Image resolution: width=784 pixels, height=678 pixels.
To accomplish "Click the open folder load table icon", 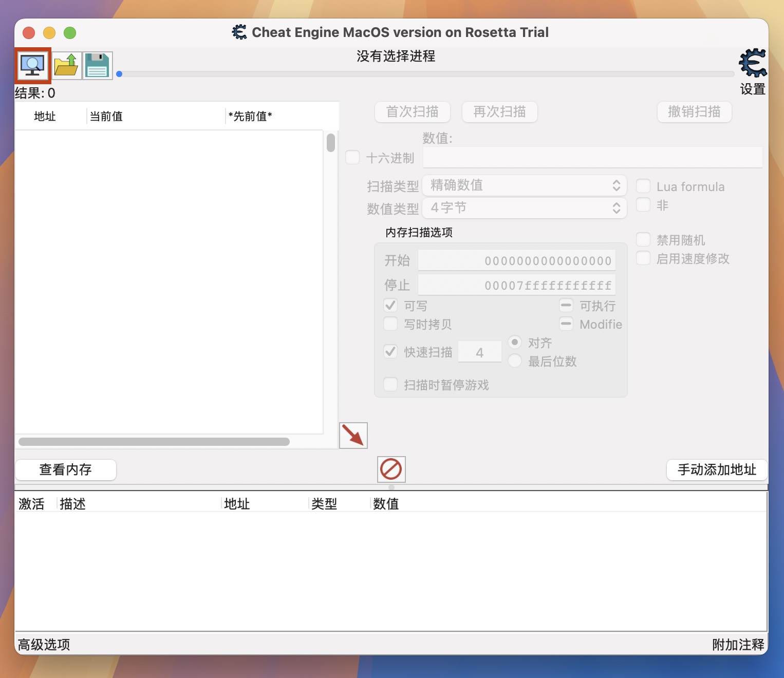I will pos(66,65).
